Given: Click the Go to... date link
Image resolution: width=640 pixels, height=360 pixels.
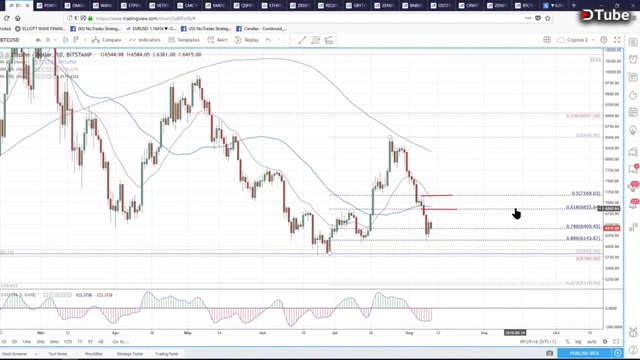Looking at the screenshot, I should [120, 342].
